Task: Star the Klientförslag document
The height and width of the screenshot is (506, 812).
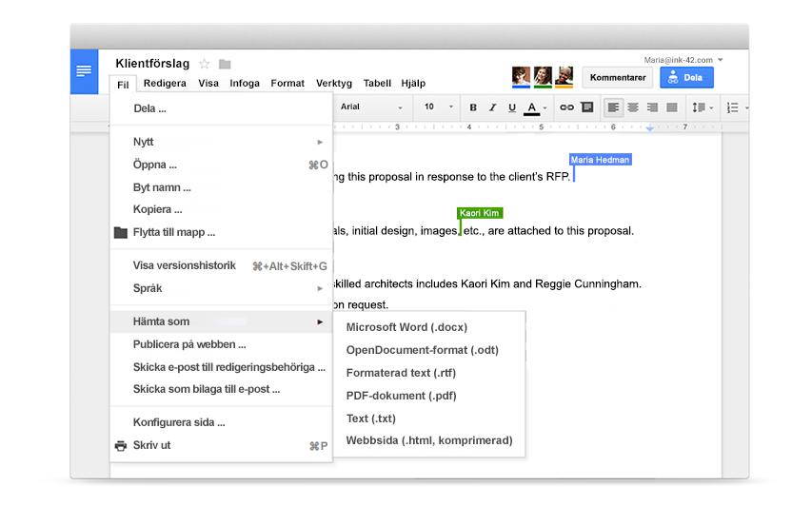Action: click(x=205, y=64)
